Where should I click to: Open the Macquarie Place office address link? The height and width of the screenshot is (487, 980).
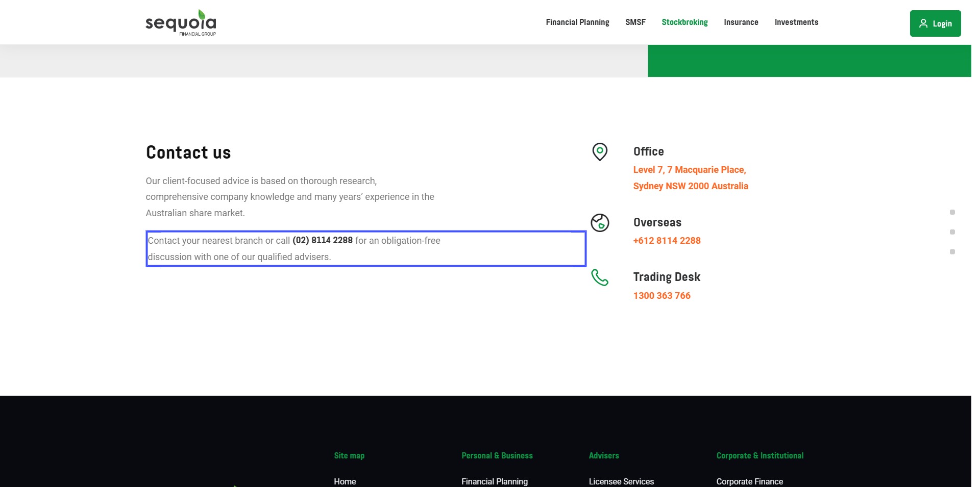pos(690,178)
